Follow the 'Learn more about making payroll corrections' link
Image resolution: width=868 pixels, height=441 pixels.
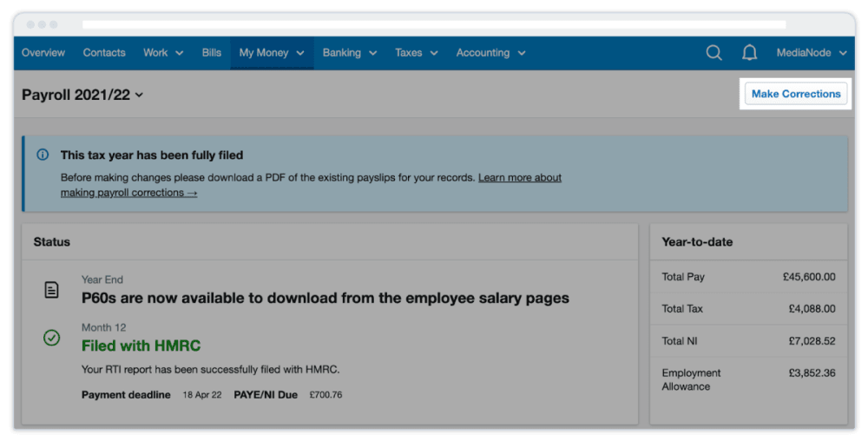pos(519,178)
